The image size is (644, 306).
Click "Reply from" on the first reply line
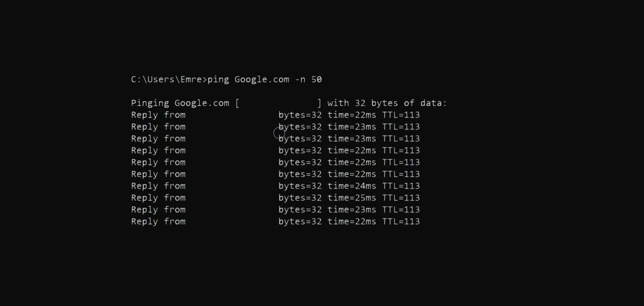[x=158, y=115]
